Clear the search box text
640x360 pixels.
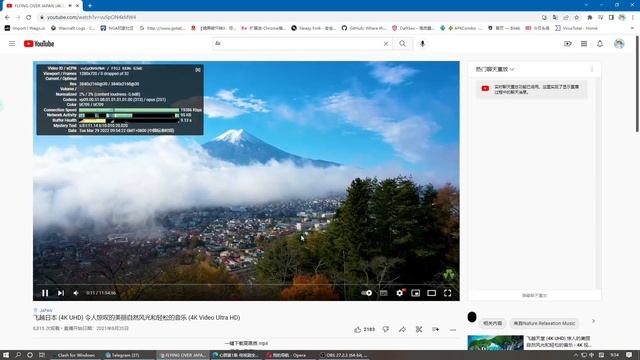point(386,44)
